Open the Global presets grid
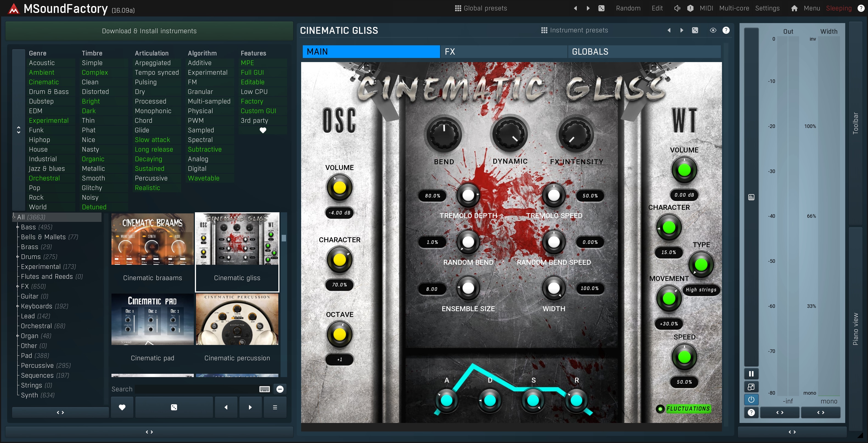The image size is (868, 443). [x=480, y=8]
